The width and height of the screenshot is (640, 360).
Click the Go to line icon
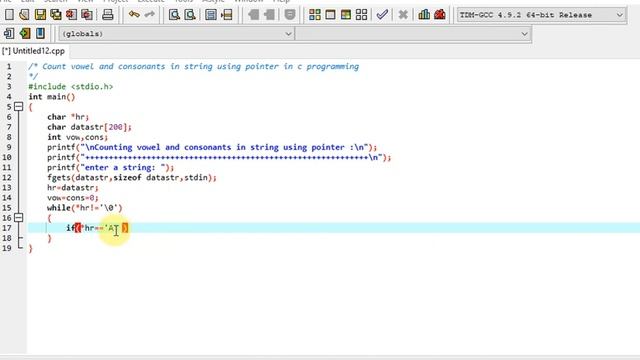click(x=227, y=15)
